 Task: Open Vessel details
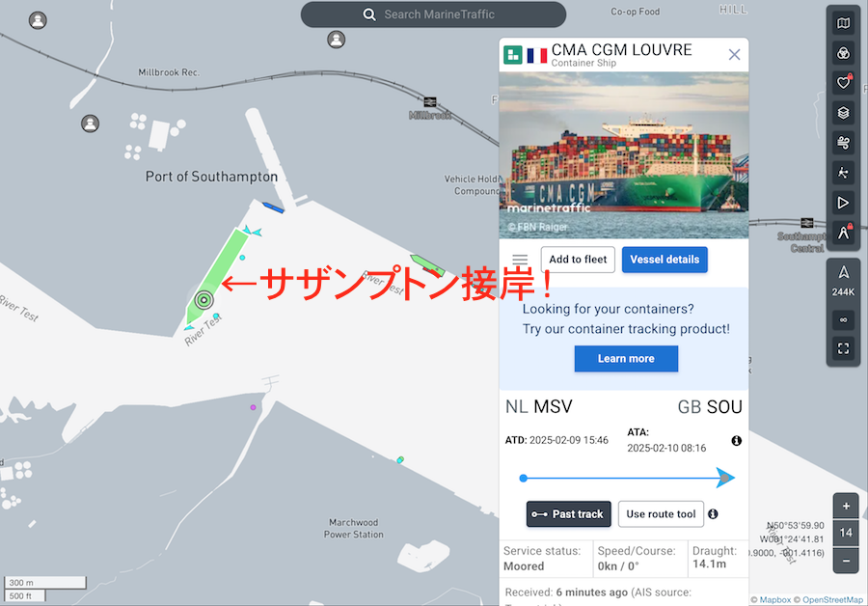[665, 260]
